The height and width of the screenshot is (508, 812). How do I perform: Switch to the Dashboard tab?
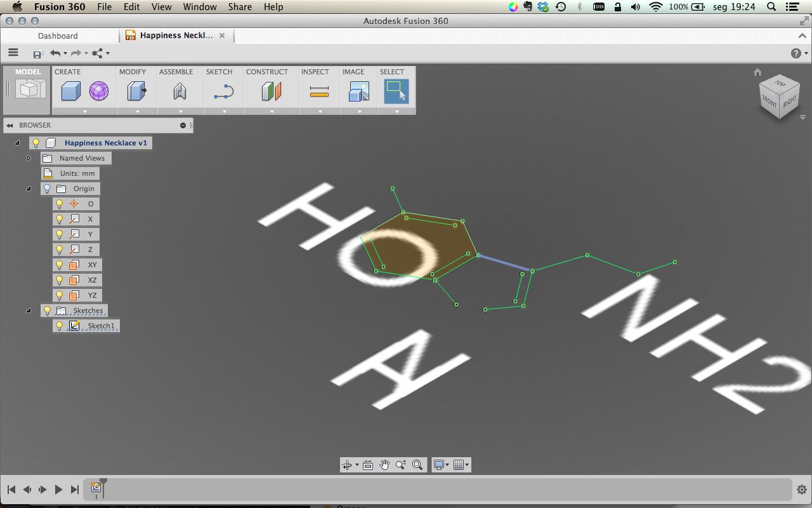tap(58, 36)
